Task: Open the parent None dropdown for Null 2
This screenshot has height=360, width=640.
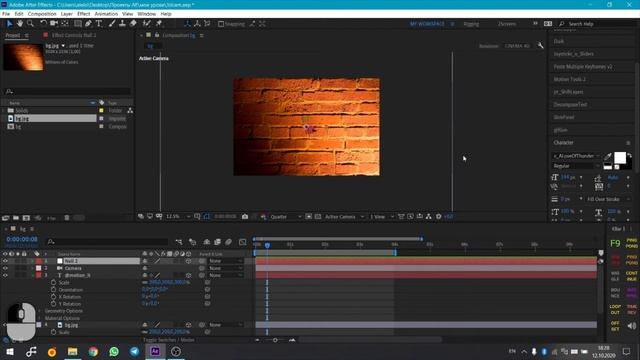Action: [x=225, y=261]
